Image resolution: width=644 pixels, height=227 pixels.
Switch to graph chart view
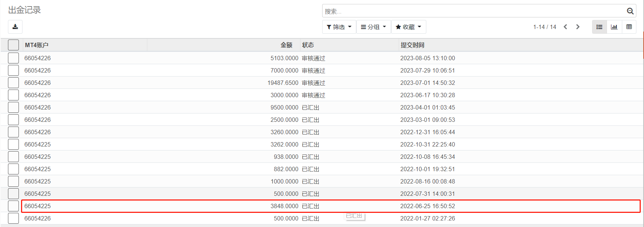click(x=614, y=27)
